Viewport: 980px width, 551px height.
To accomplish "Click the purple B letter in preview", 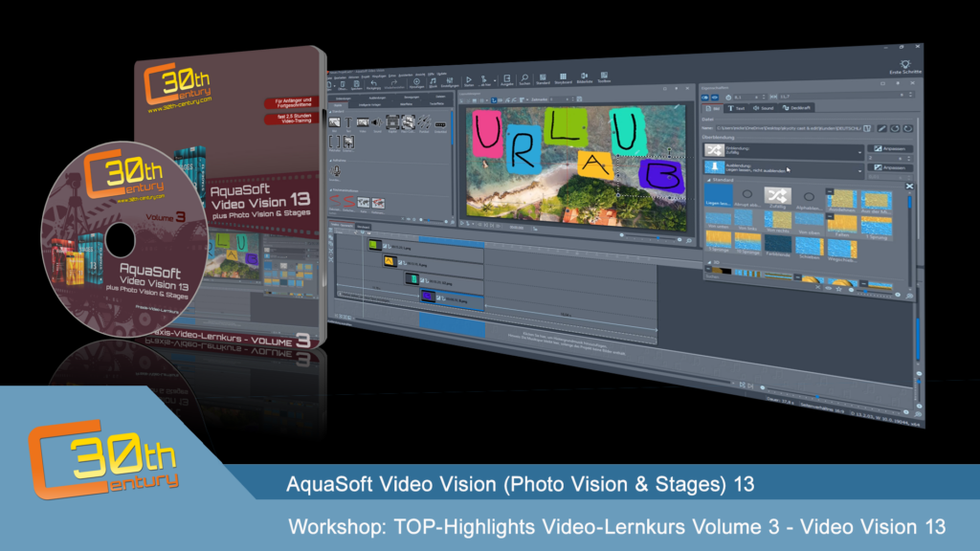I will coord(661,175).
